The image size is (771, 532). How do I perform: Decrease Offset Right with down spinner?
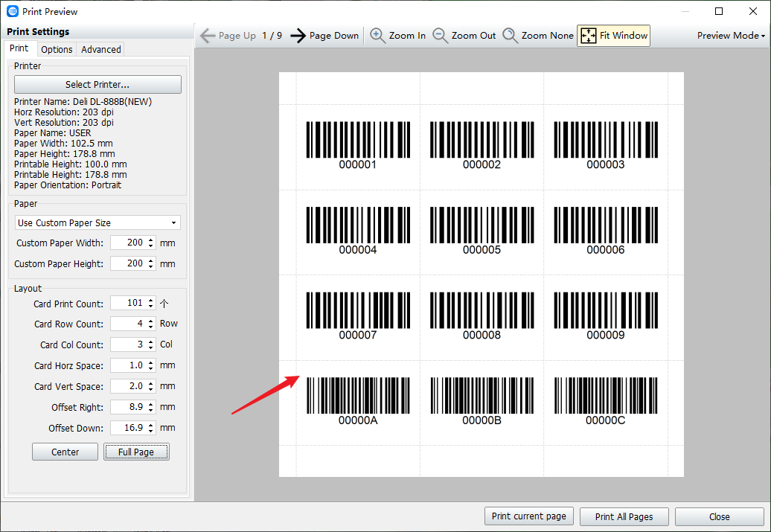151,411
